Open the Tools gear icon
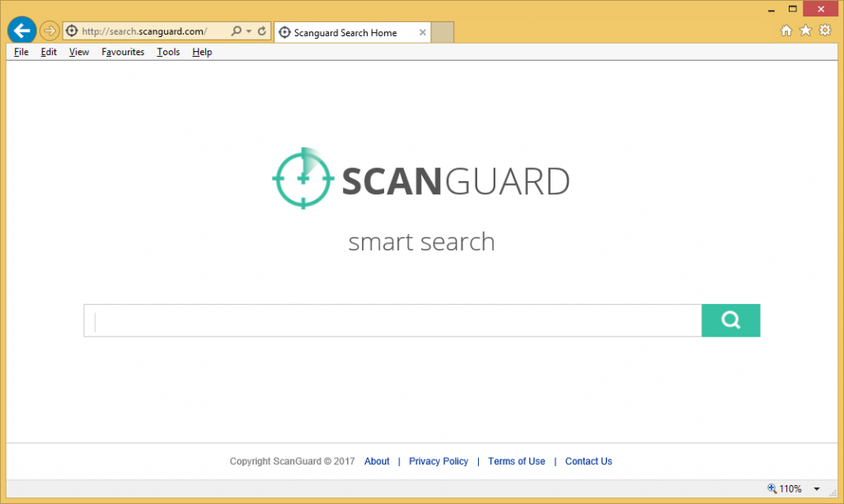 825,30
